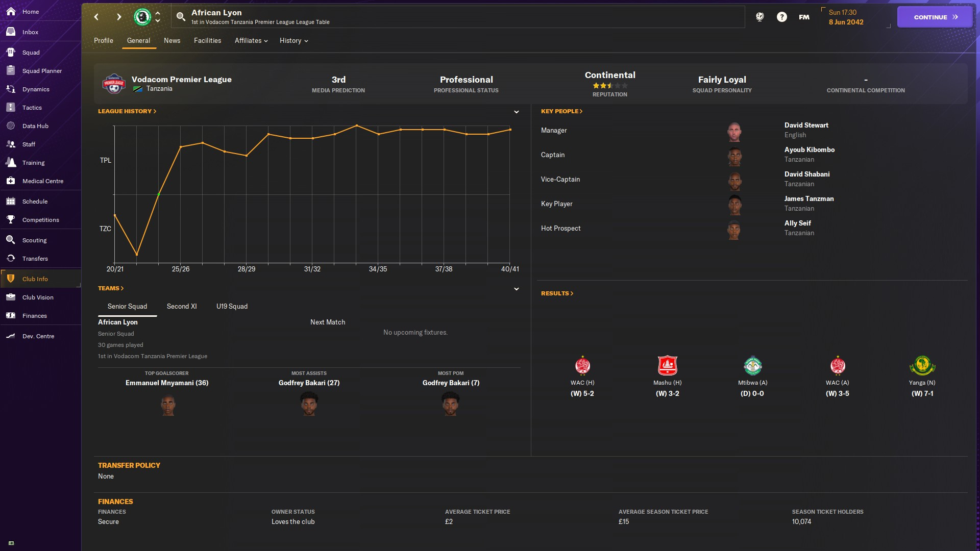Collapse the League History panel
Screen dimensions: 980x551
tap(516, 112)
